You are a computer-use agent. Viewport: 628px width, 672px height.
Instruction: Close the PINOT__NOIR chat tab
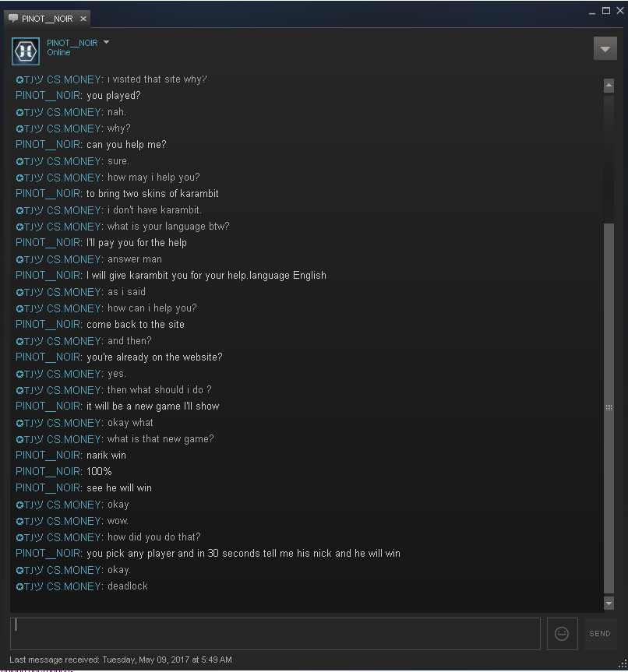(83, 19)
